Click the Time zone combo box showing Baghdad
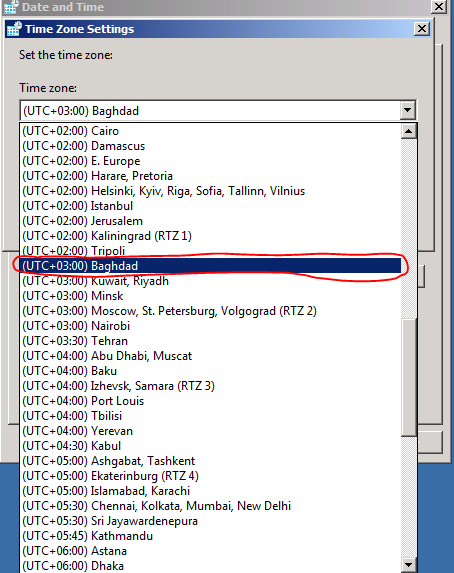454x573 pixels. click(x=218, y=110)
